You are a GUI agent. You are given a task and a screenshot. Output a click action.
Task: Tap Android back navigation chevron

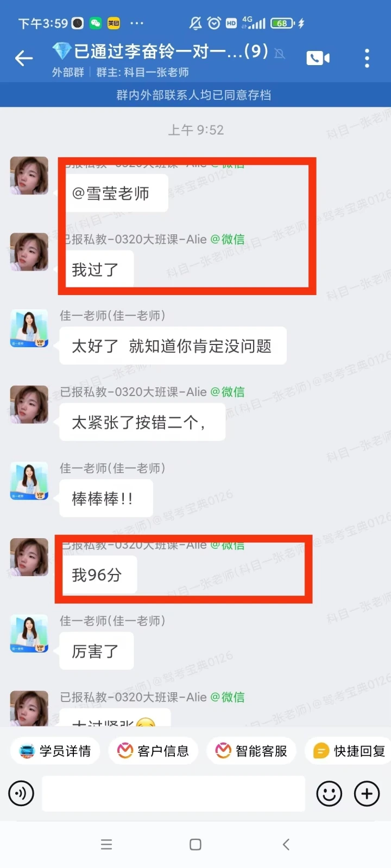coord(286,844)
